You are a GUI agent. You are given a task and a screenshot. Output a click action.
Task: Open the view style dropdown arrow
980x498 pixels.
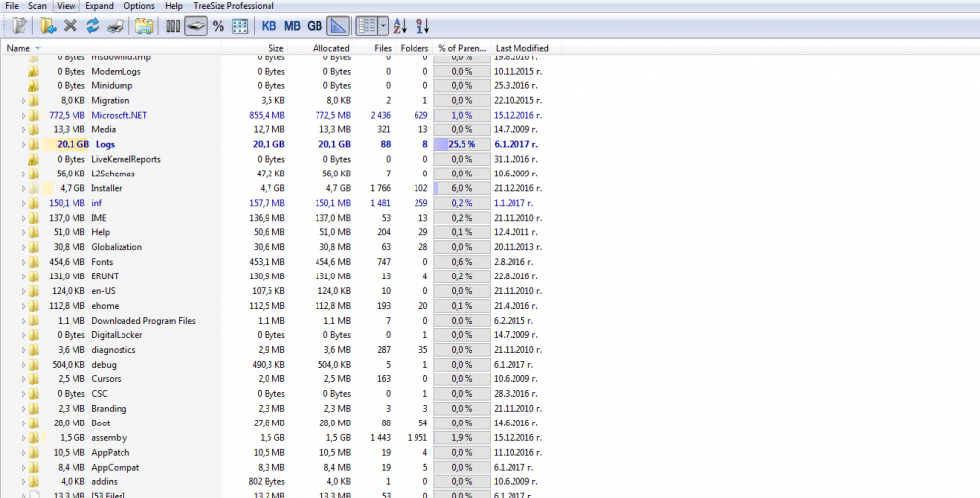pyautogui.click(x=383, y=25)
